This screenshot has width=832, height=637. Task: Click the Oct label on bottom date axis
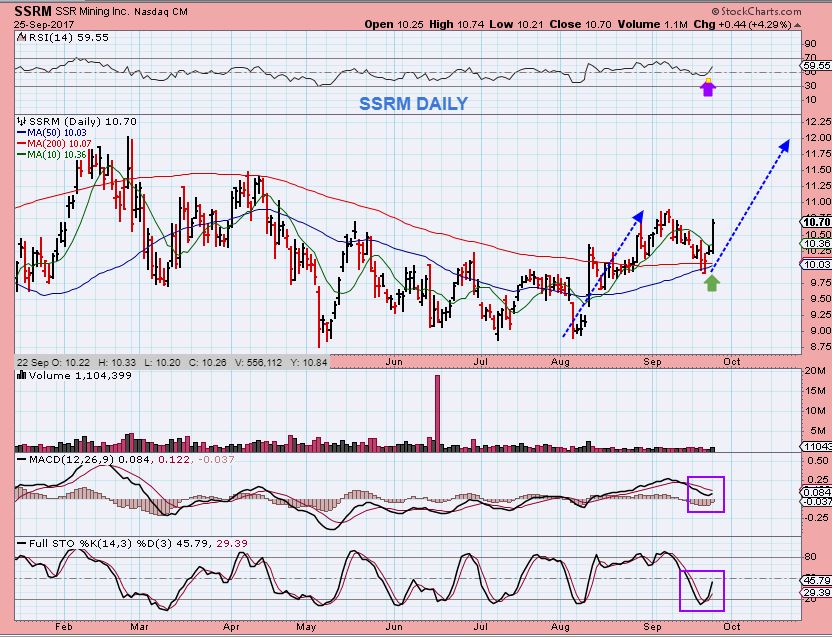[x=732, y=627]
